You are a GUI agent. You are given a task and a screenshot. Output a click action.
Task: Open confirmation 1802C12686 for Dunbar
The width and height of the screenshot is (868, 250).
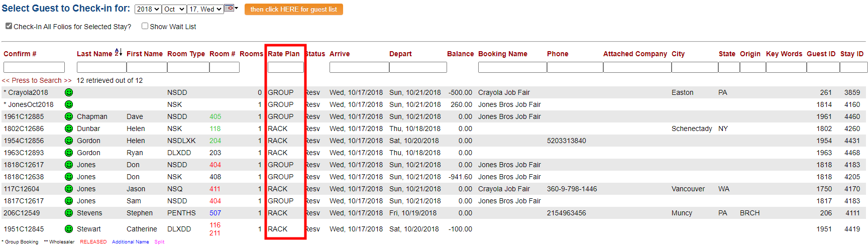tap(24, 129)
